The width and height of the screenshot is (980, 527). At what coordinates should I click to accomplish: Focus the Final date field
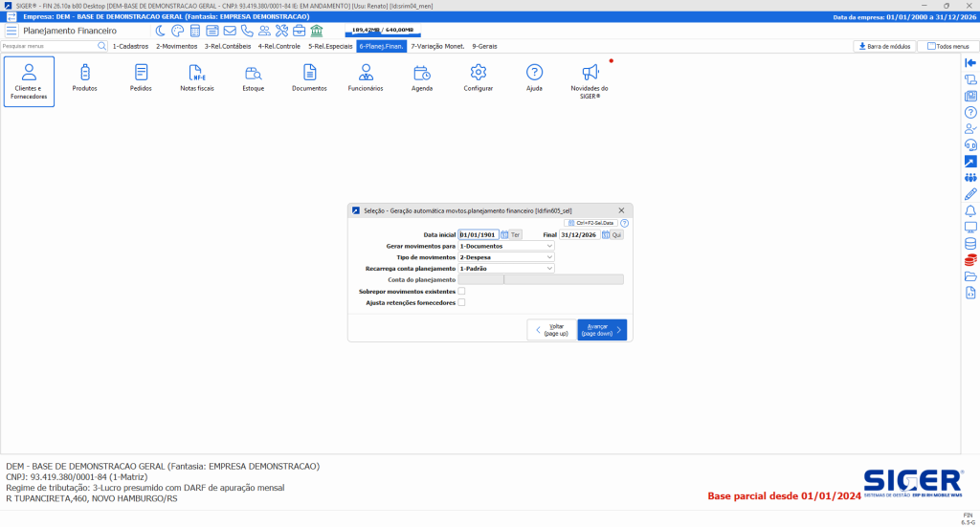[579, 234]
